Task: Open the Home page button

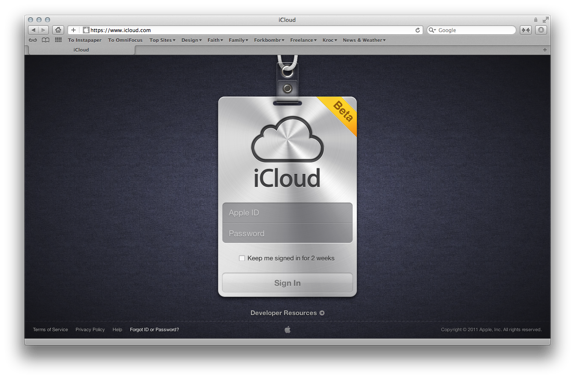Action: click(x=58, y=30)
